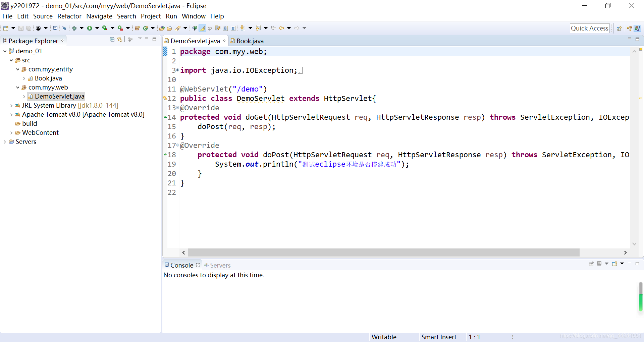Click the Back navigation arrow icon

[281, 28]
